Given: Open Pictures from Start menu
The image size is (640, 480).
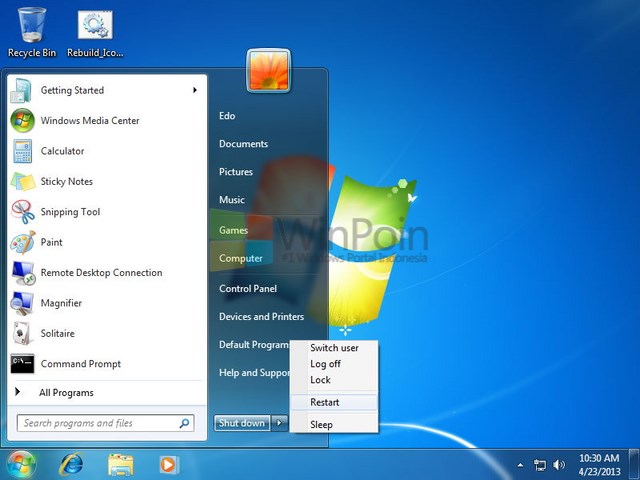Looking at the screenshot, I should 236,172.
